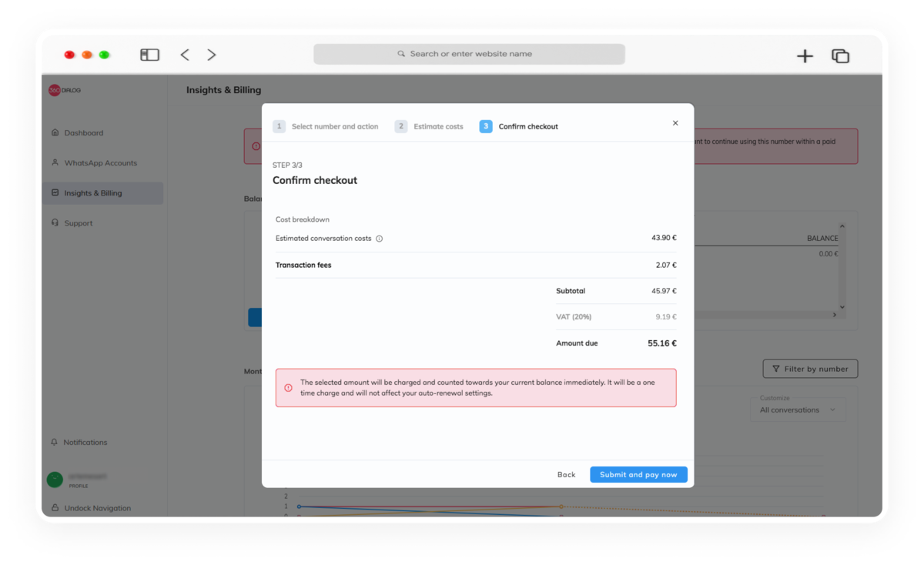Click the green profile avatar
The height and width of the screenshot is (565, 924).
point(55,480)
